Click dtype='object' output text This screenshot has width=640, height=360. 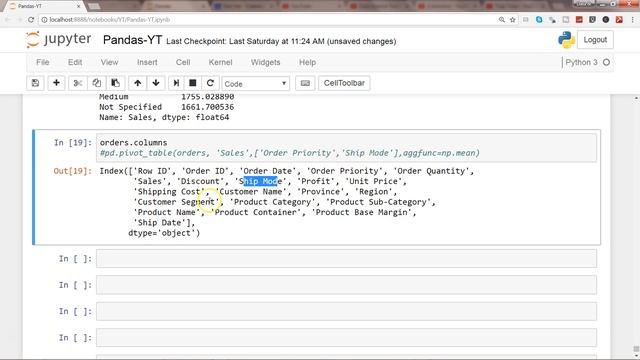pyautogui.click(x=164, y=233)
